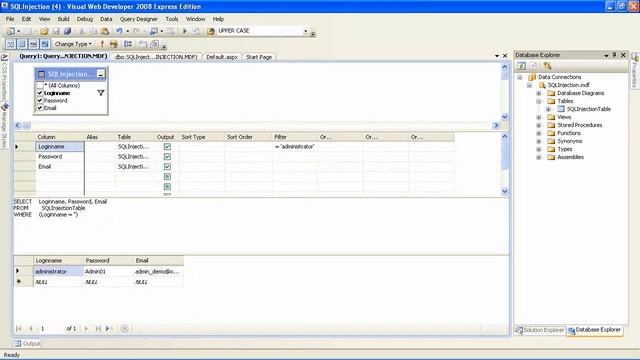Click the Save All toolbar icon

[x=67, y=31]
